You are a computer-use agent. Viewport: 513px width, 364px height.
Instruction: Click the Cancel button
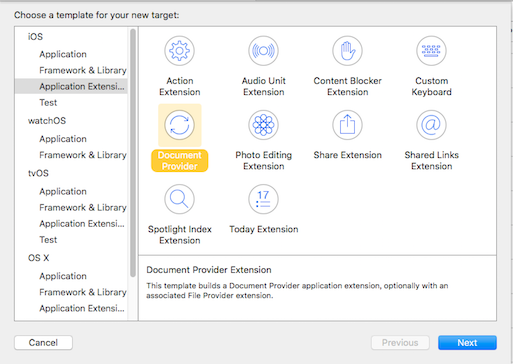point(43,343)
